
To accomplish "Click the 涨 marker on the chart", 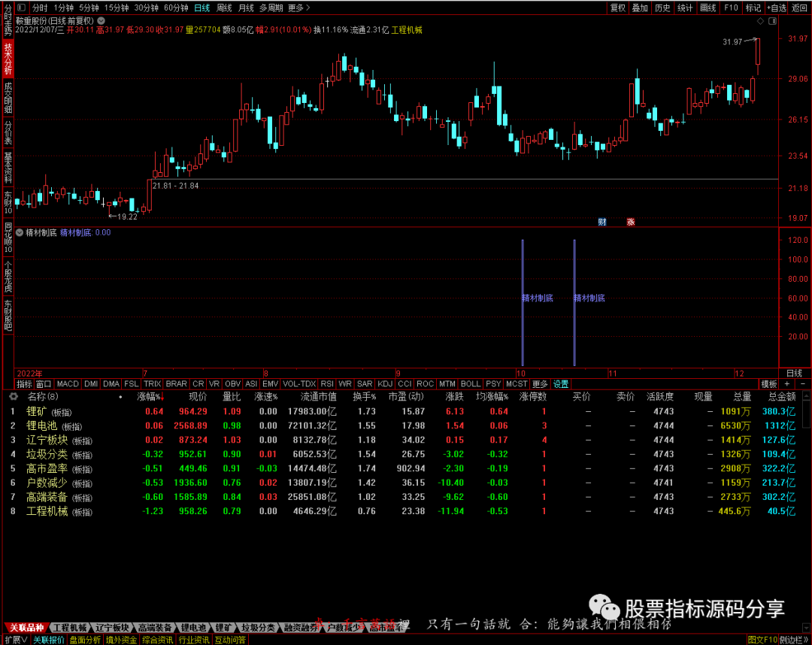I will [x=631, y=222].
